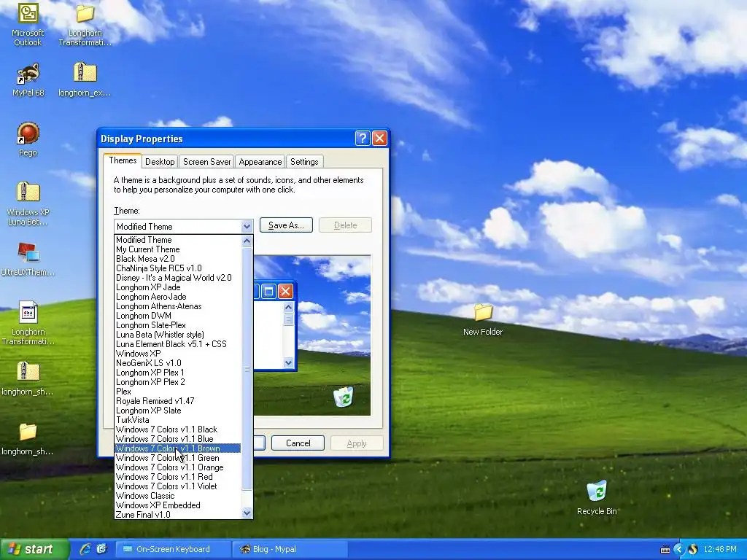The image size is (747, 560).
Task: Click the keyboard icon in system tray
Action: point(665,550)
